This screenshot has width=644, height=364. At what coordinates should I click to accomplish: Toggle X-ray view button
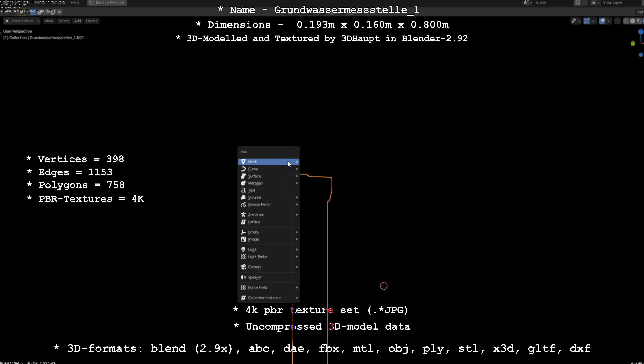click(617, 21)
